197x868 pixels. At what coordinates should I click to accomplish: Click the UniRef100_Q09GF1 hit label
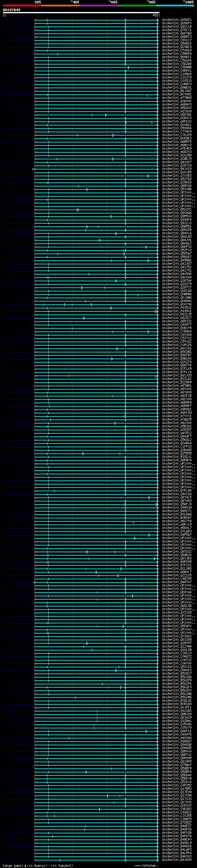pyautogui.click(x=177, y=20)
